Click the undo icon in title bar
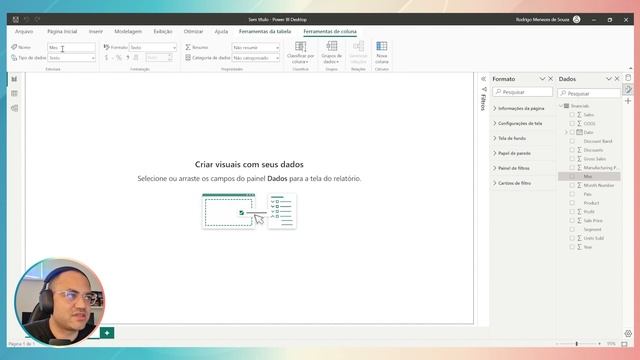This screenshot has height=360, width=640. coord(27,20)
